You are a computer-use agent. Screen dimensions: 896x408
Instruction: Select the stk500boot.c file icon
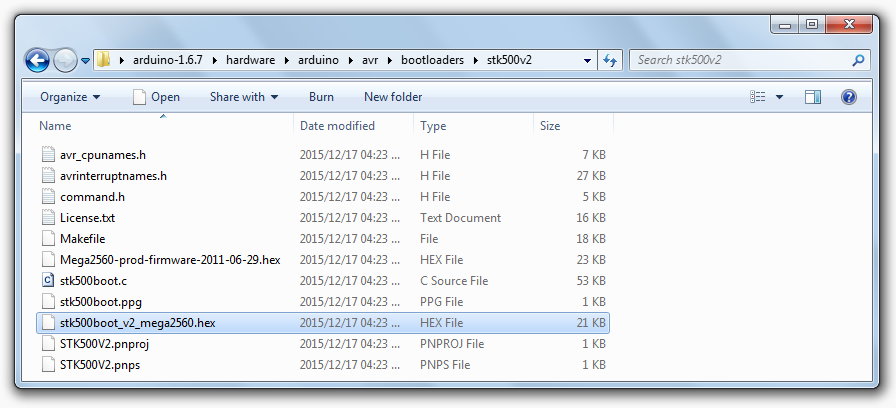[48, 280]
